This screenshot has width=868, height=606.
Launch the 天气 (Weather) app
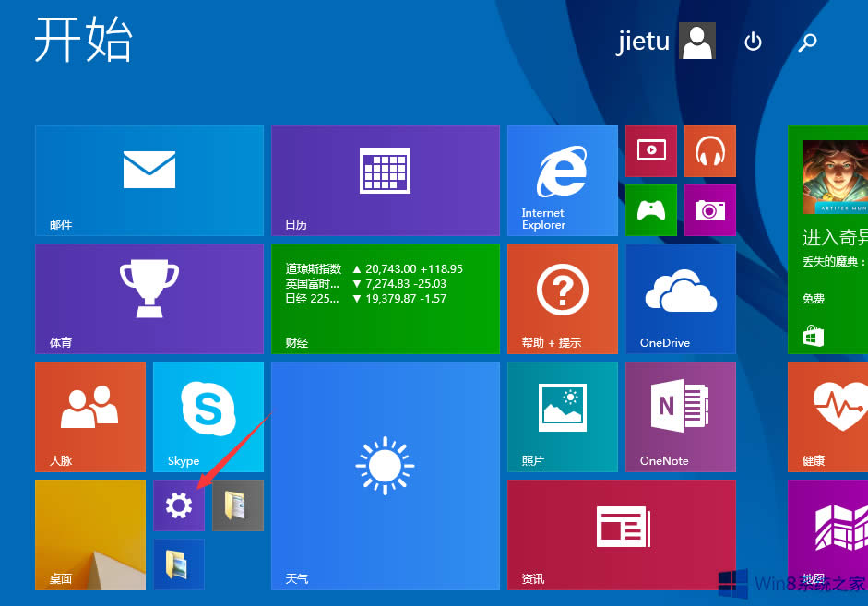pos(385,475)
